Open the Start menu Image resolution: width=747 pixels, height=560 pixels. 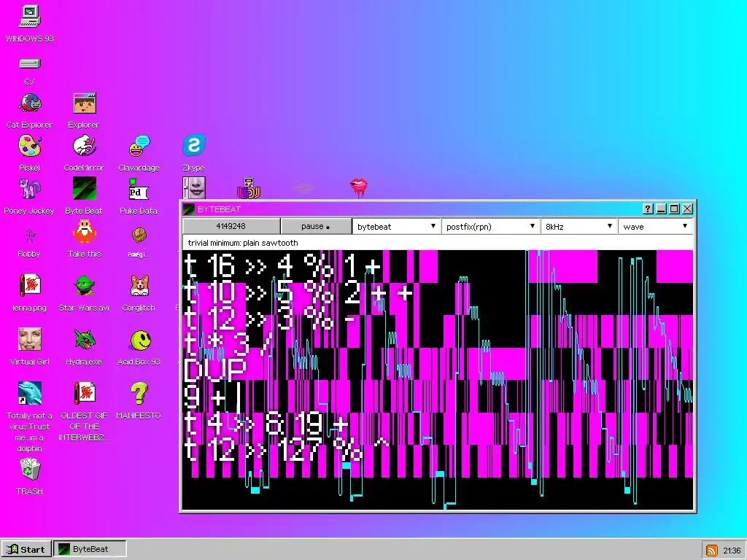26,549
